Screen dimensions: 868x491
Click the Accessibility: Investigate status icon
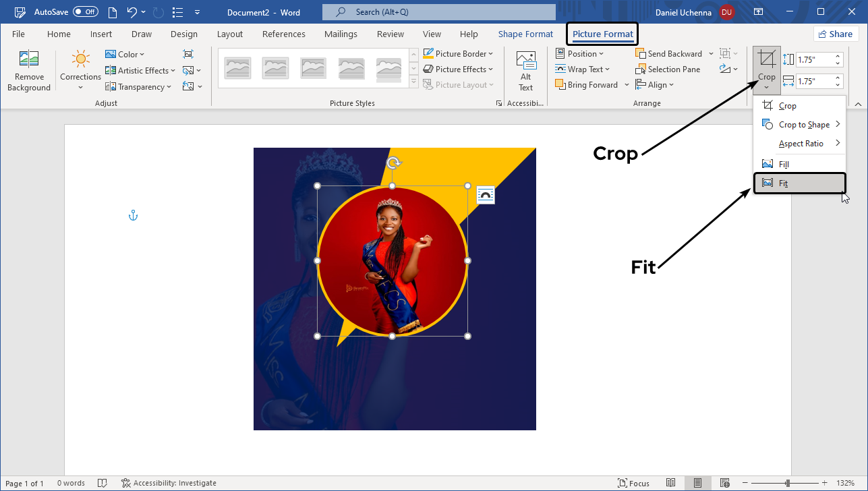(x=126, y=483)
